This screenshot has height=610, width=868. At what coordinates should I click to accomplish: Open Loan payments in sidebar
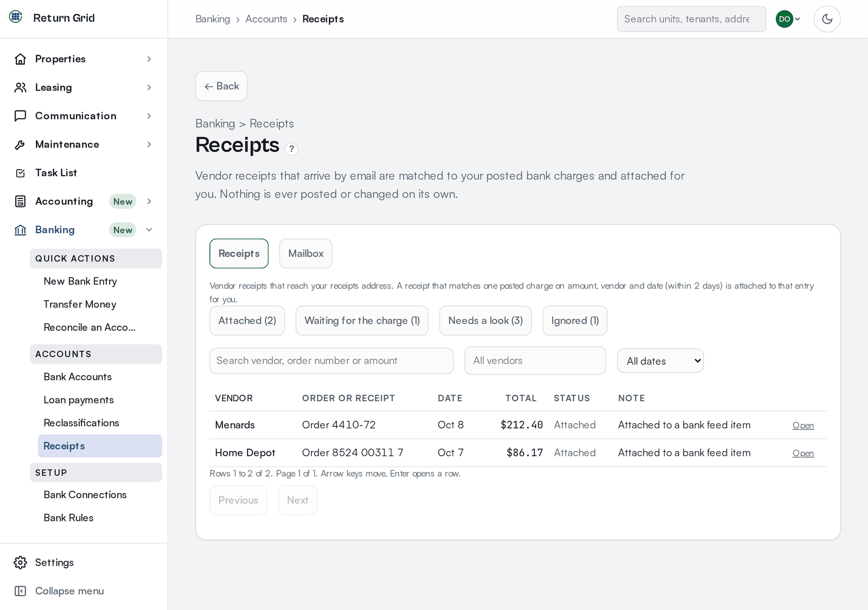[x=79, y=400]
